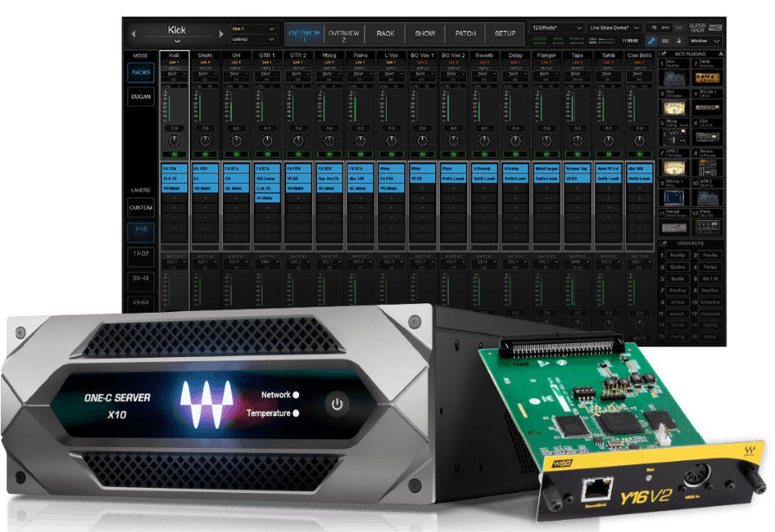Open Kick rack DAW input dropdown
Image resolution: width=775 pixels, height=532 pixels.
(x=174, y=75)
